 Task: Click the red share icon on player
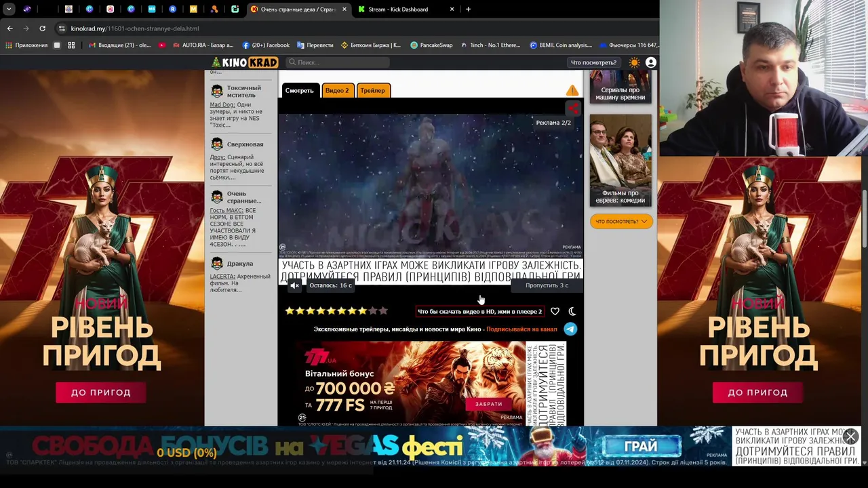574,108
